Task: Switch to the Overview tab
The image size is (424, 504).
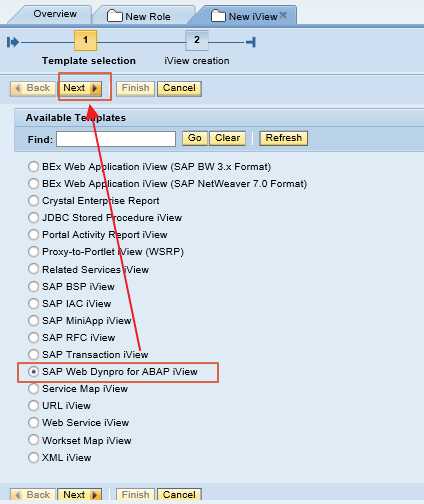Action: (x=55, y=14)
